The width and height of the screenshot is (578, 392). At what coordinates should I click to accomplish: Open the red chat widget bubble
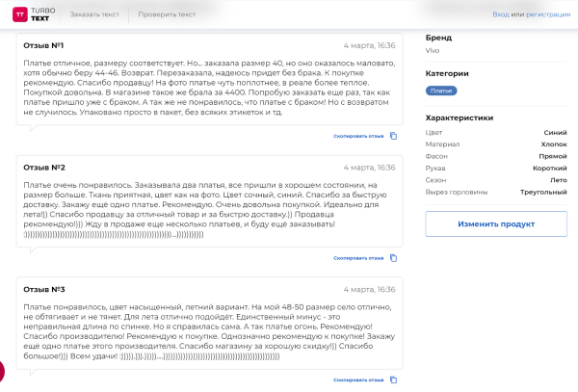(x=2, y=374)
